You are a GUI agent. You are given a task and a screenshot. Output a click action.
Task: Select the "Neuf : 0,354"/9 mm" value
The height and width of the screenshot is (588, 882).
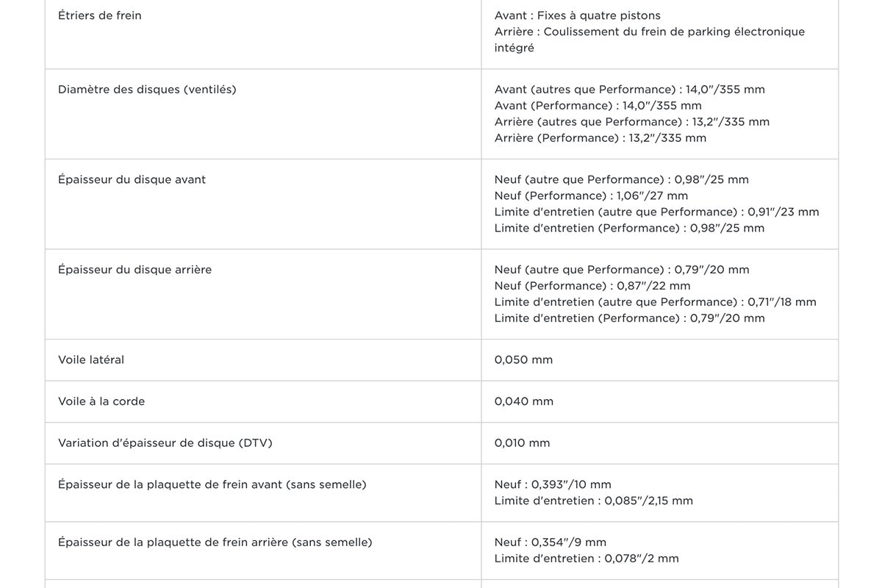pyautogui.click(x=550, y=542)
